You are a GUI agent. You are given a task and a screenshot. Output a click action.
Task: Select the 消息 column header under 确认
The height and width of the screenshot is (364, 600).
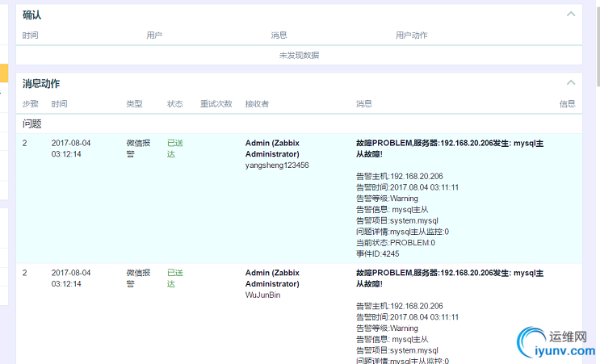click(x=279, y=36)
